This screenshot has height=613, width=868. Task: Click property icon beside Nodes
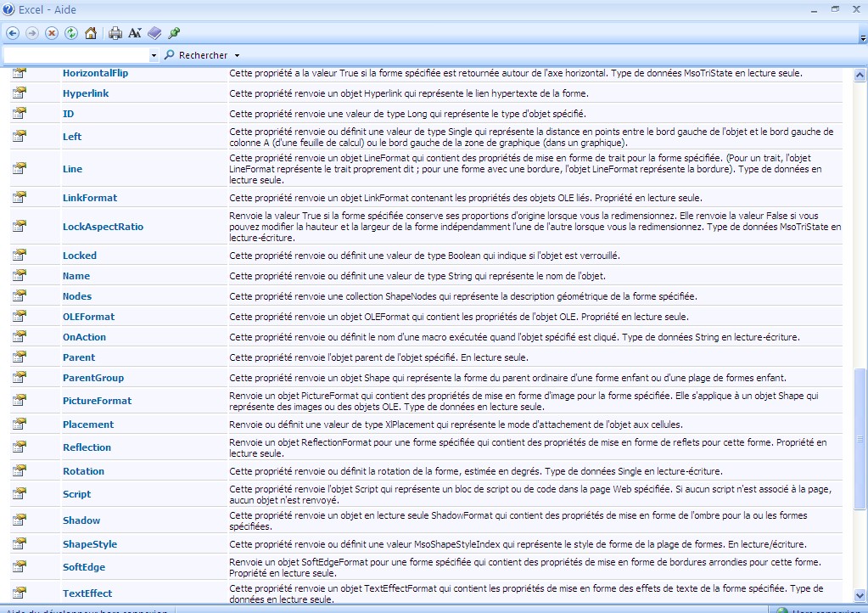click(x=20, y=295)
